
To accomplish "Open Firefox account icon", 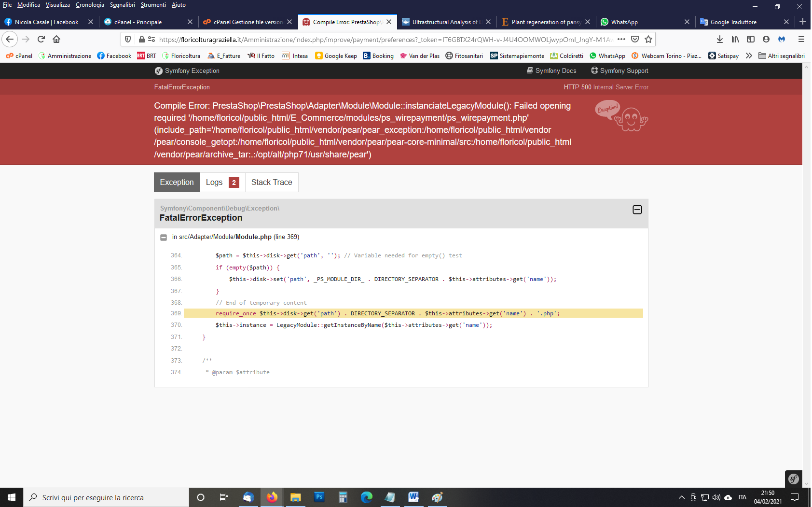I will pyautogui.click(x=766, y=39).
